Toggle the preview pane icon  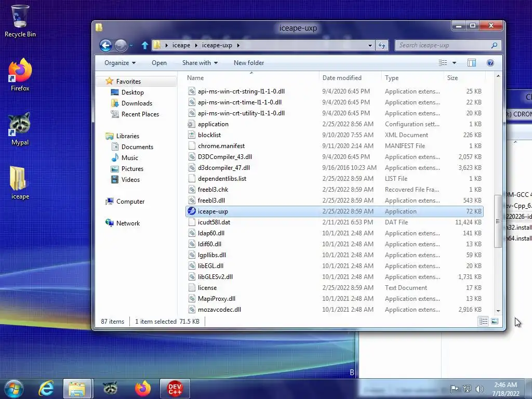472,63
